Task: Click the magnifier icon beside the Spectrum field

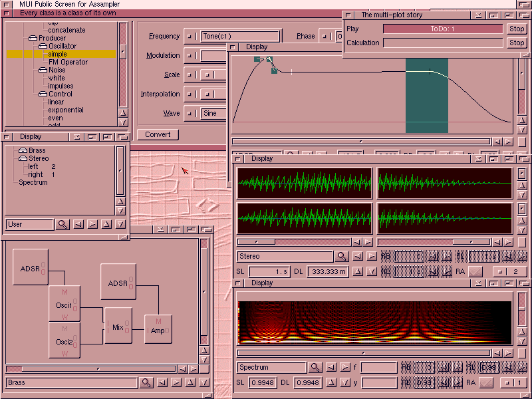Action: click(315, 367)
